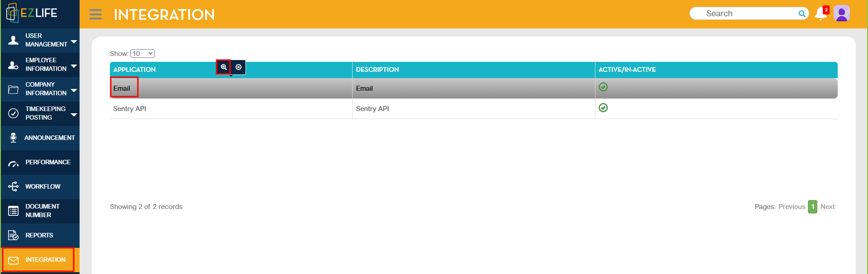Toggle the hamburger menu icon

[x=95, y=14]
